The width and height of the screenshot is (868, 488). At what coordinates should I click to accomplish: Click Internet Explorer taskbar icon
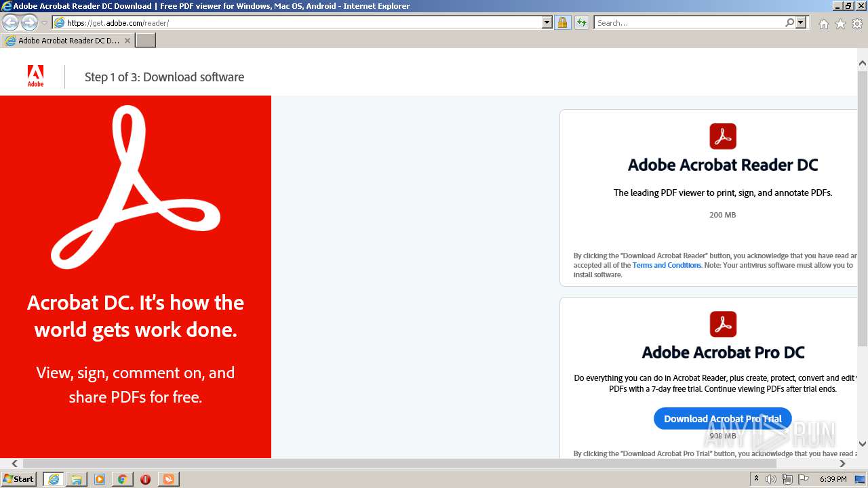tap(54, 479)
